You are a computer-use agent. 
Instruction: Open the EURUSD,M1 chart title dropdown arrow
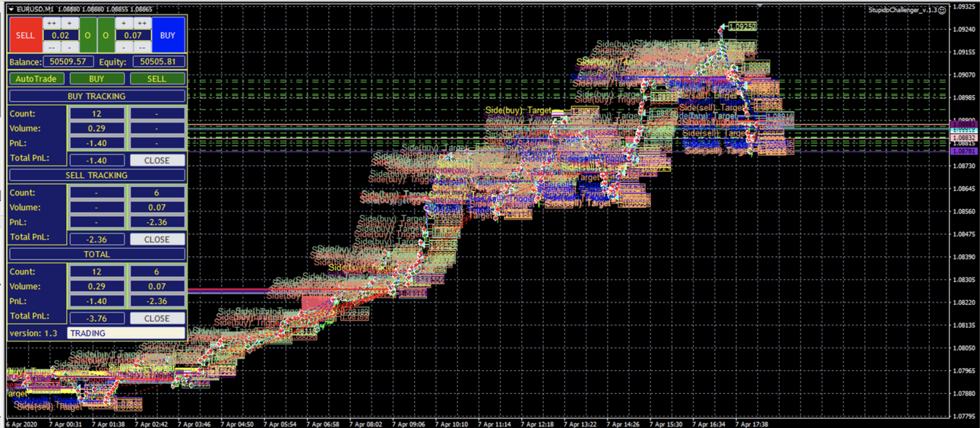[x=11, y=9]
